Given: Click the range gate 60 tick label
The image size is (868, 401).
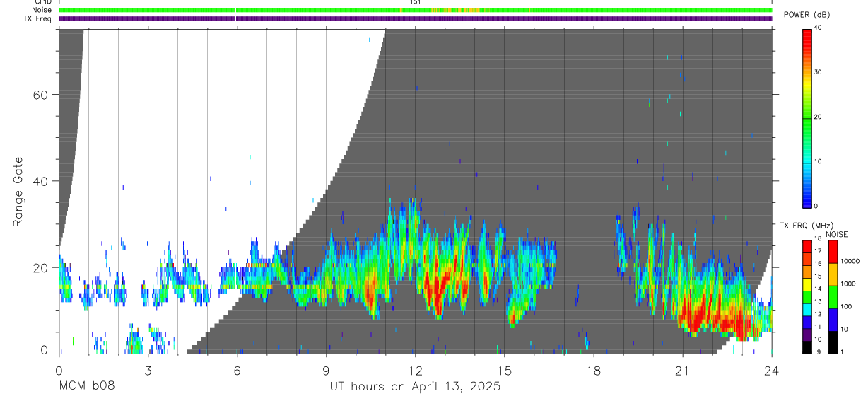Looking at the screenshot, I should tap(40, 95).
